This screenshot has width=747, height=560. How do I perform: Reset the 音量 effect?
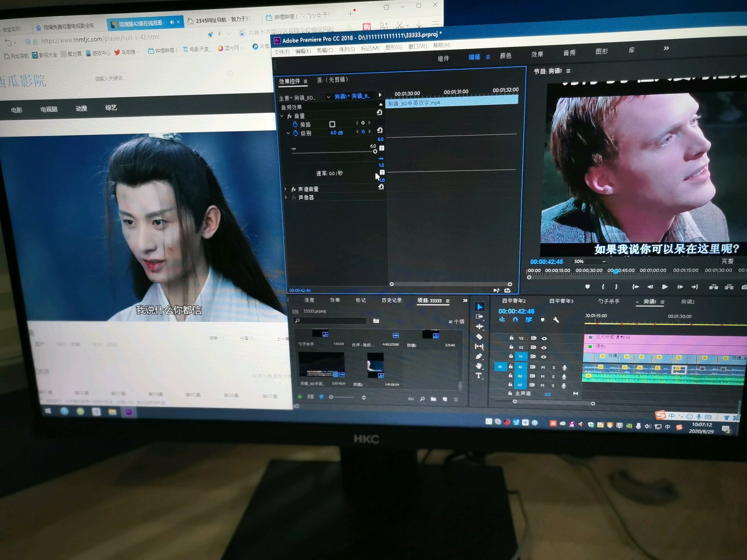tap(379, 112)
